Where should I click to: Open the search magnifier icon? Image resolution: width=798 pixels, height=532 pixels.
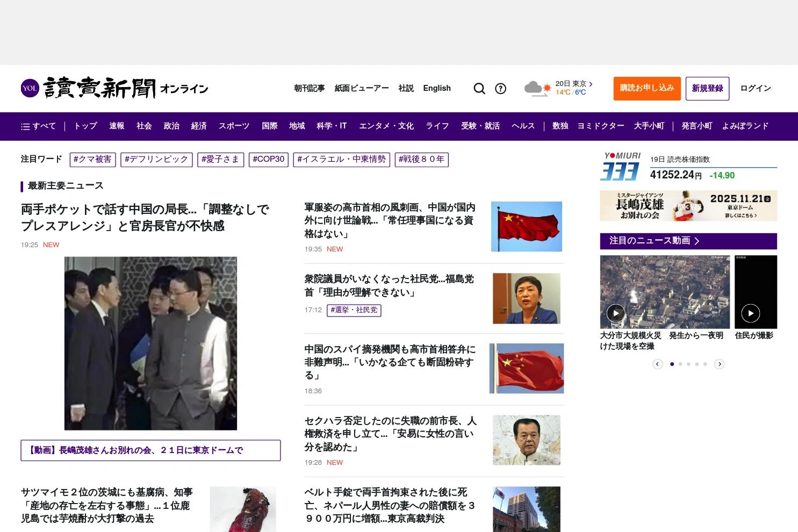pos(479,89)
